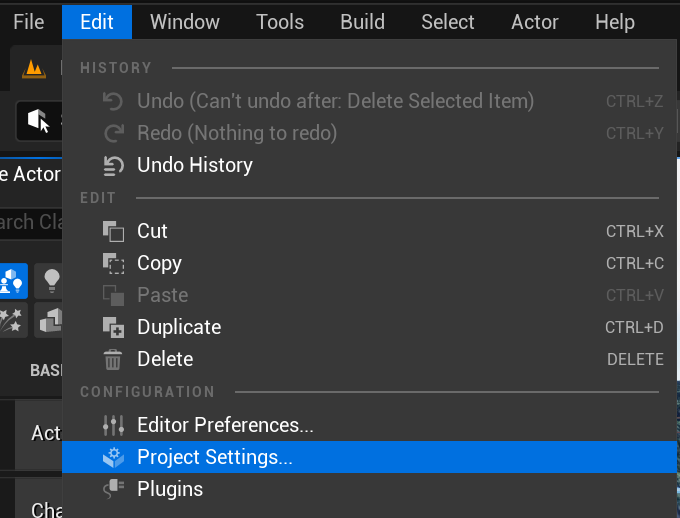
Task: Click the Project Settings gear icon
Action: point(114,457)
